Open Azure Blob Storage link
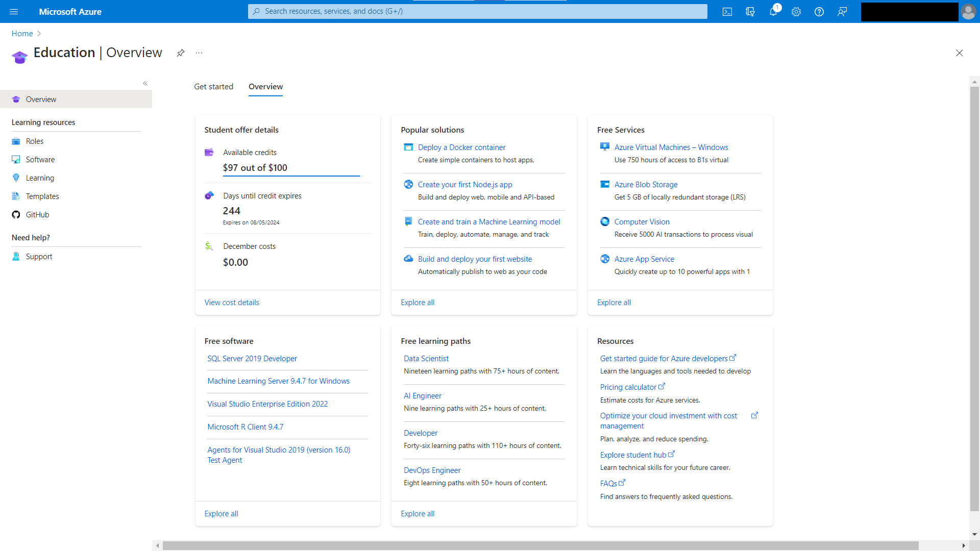 coord(646,185)
